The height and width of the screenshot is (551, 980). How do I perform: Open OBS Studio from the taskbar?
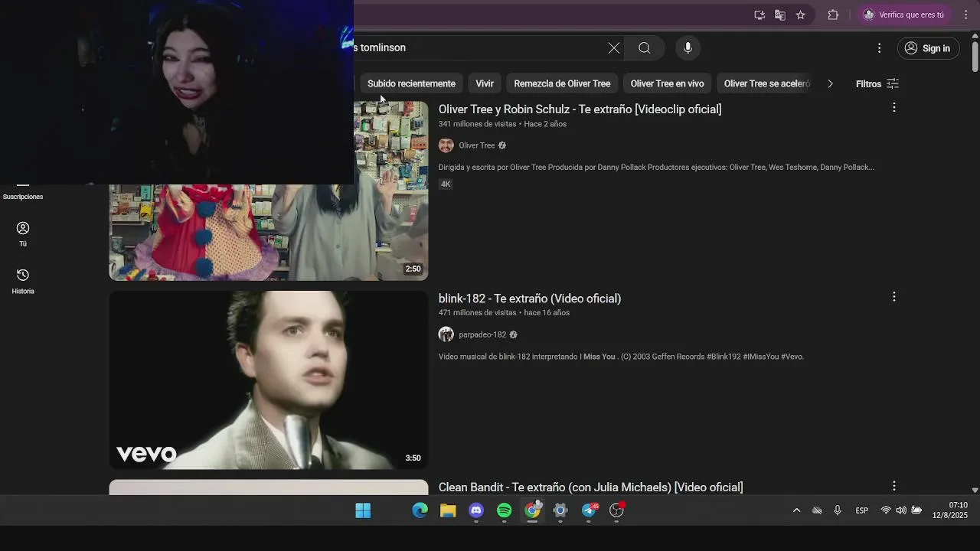pyautogui.click(x=617, y=510)
